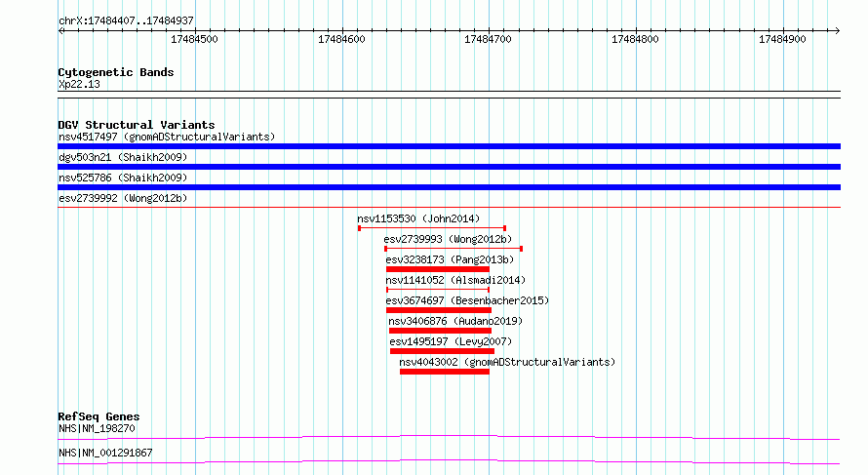
Task: Click the blue bar under nsv4517497
Action: 449,146
